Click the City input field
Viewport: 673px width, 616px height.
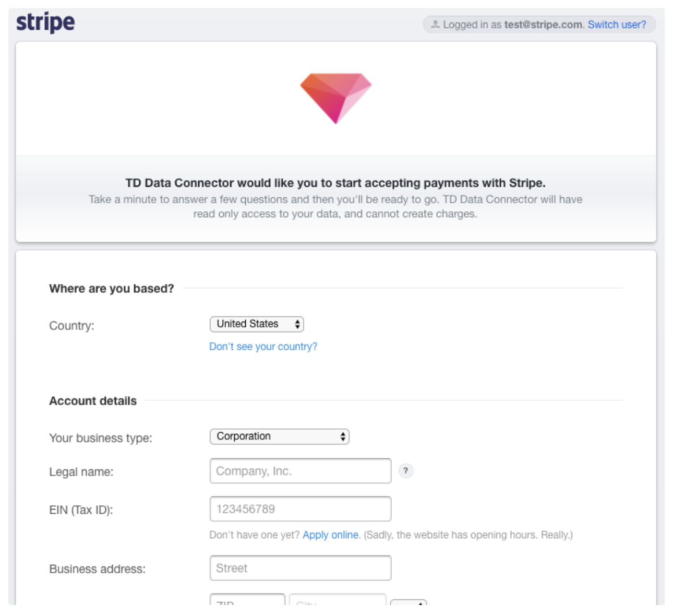[x=337, y=600]
